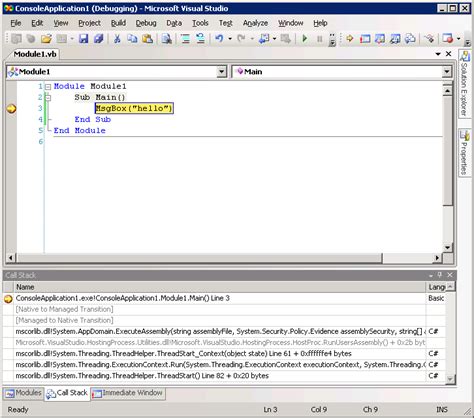Viewport: 474px width, 418px height.
Task: Click the Navigate Forward icon
Action: click(x=286, y=39)
